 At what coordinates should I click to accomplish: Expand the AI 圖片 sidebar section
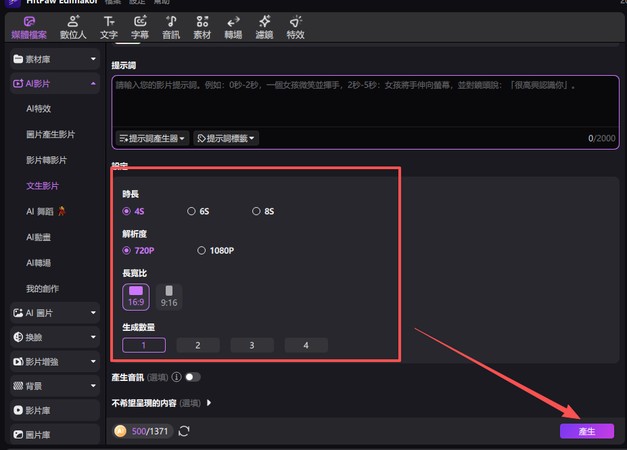point(55,313)
